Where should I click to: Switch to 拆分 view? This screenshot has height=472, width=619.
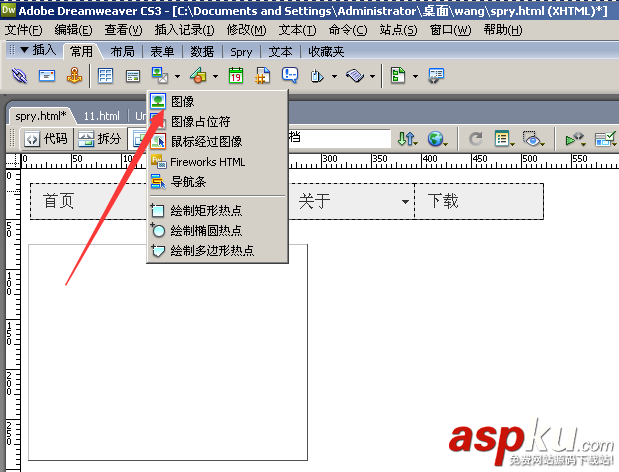(x=100, y=139)
